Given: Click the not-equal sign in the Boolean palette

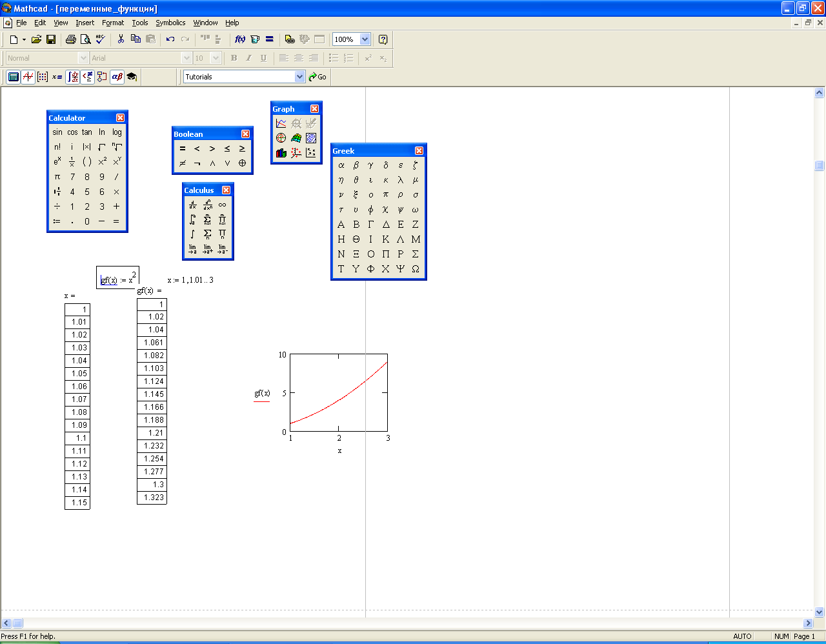Looking at the screenshot, I should coord(183,163).
